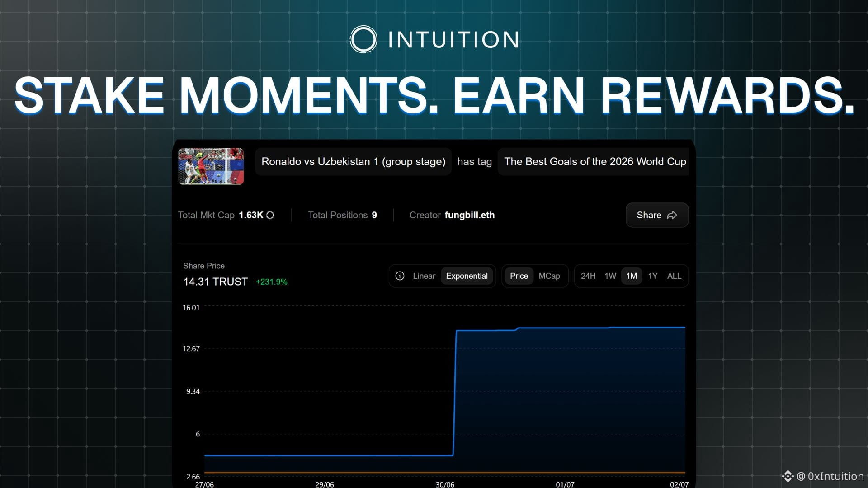Click the 16.01 y-axis label

pos(191,308)
